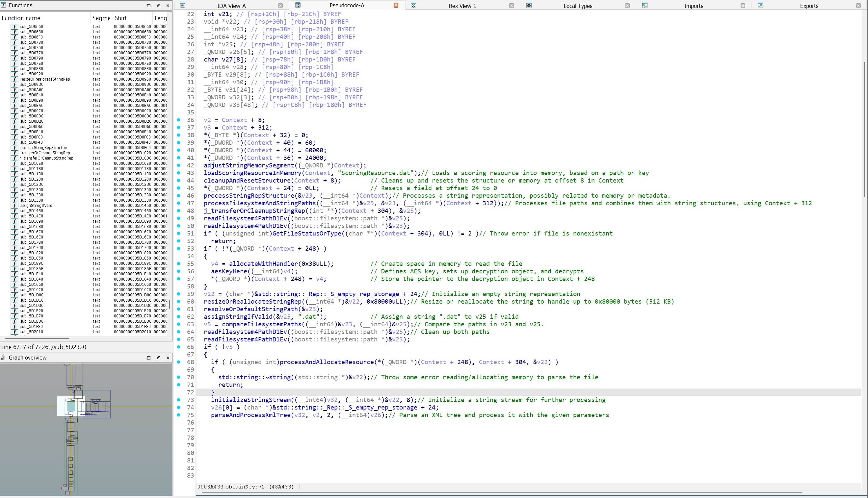This screenshot has height=498, width=868.
Task: Click highlighted viewport in Graph overview
Action: point(71,406)
